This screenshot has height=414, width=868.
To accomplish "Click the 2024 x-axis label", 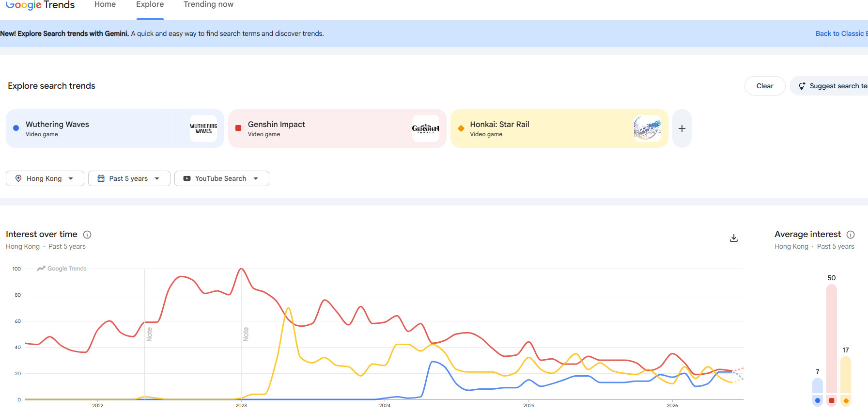I will tap(385, 405).
